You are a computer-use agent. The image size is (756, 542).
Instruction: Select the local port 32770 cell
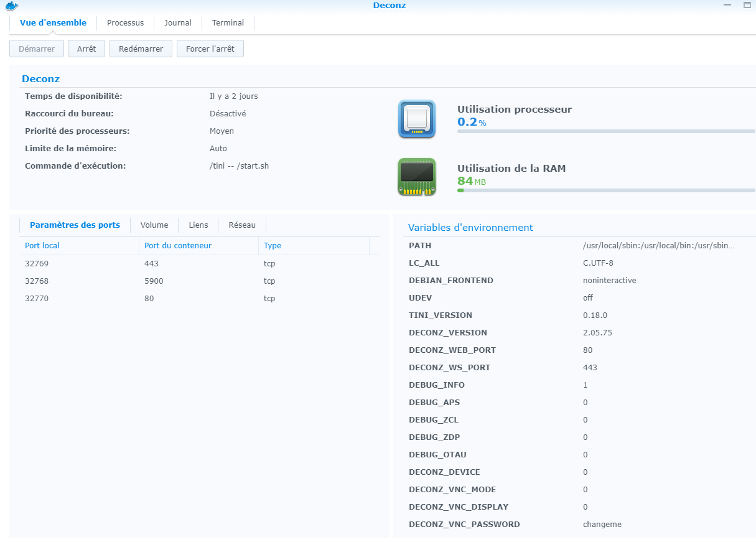click(37, 299)
